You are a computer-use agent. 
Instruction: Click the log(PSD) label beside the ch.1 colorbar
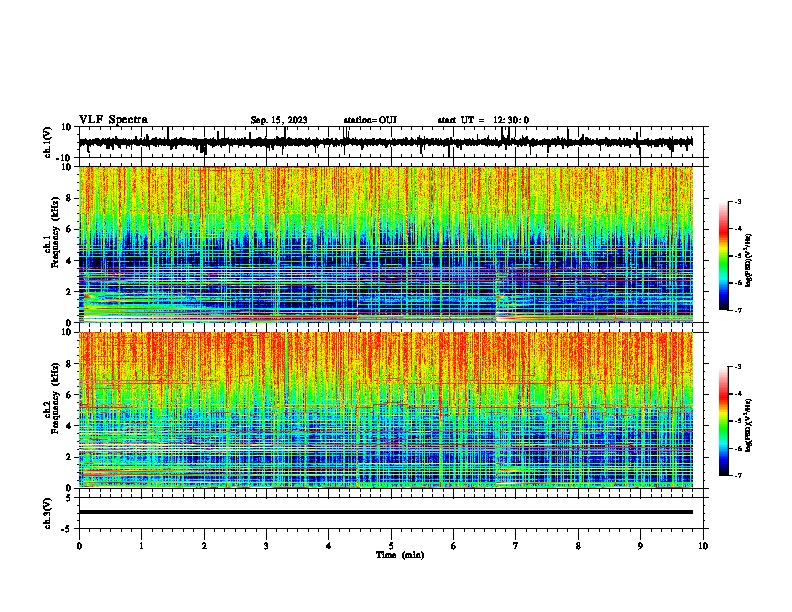(x=748, y=260)
